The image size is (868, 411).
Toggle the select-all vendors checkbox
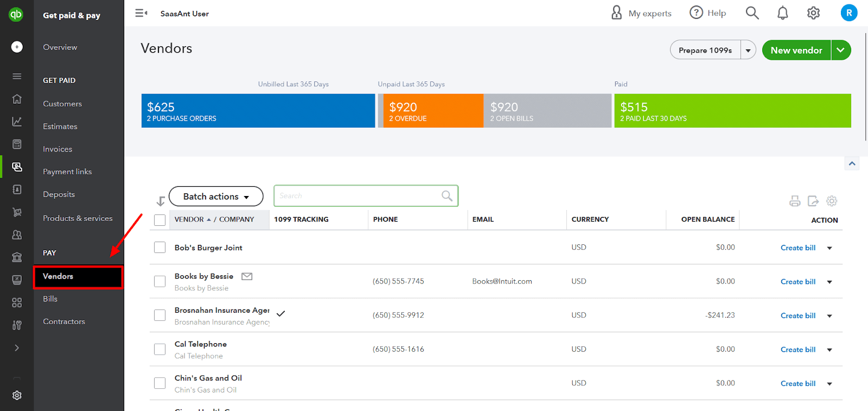tap(159, 220)
